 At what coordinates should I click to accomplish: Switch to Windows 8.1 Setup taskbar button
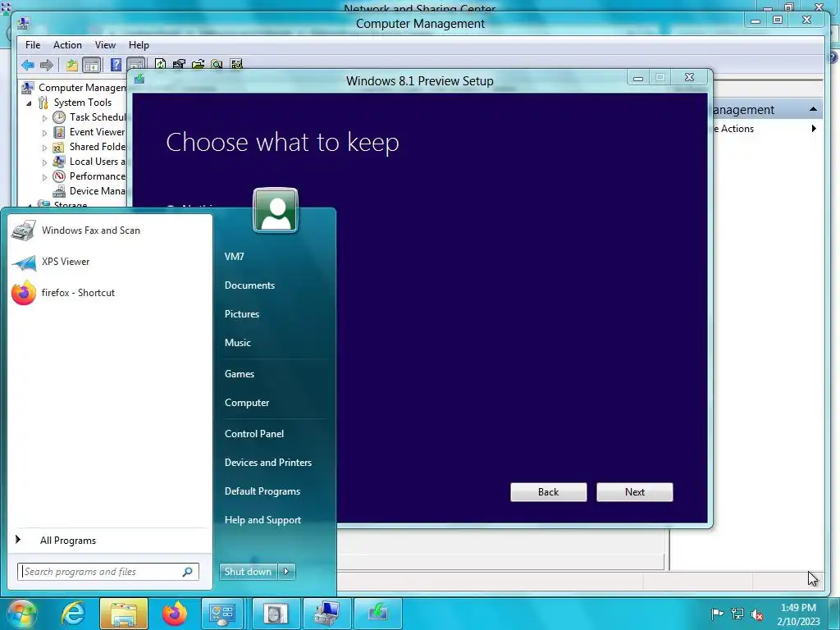[377, 614]
